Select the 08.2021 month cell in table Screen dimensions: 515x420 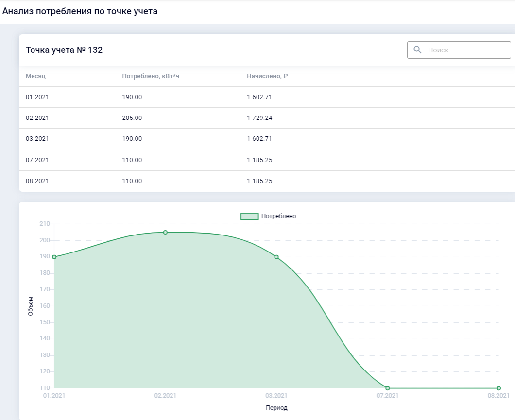point(37,181)
